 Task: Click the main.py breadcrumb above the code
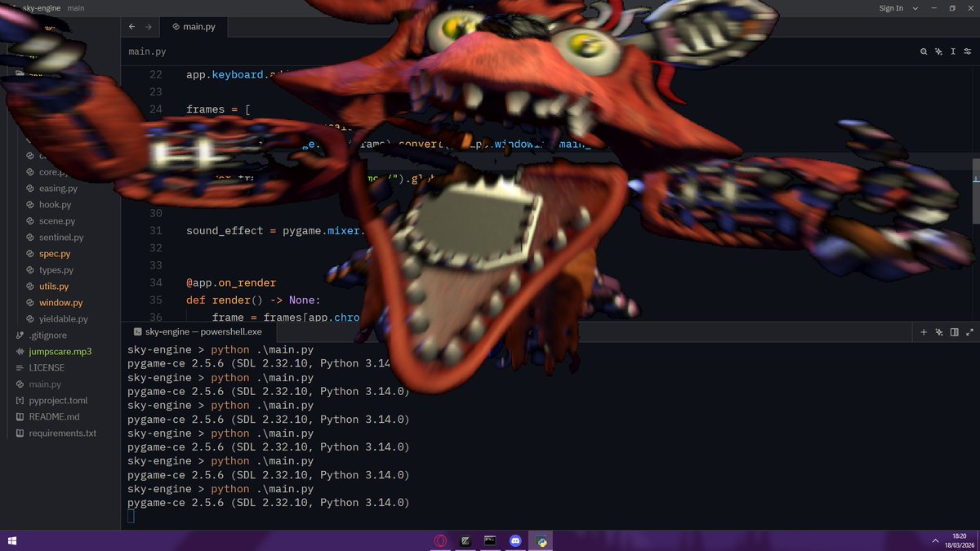(147, 51)
